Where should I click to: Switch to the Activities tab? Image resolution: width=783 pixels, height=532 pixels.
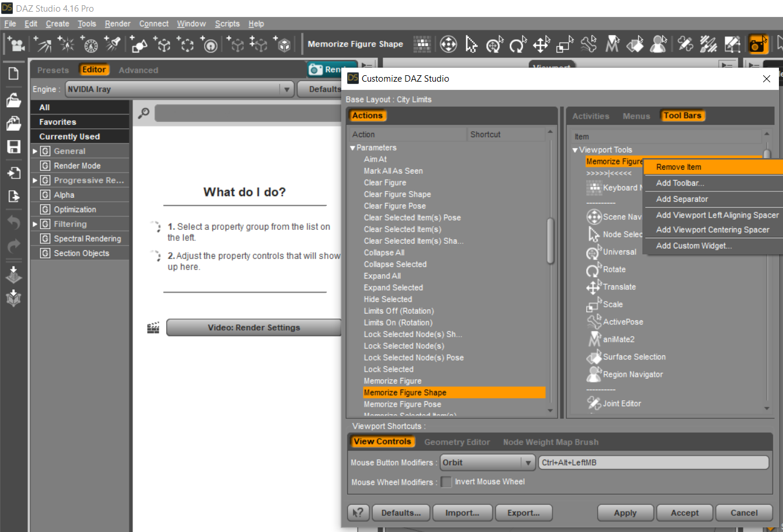(x=590, y=116)
